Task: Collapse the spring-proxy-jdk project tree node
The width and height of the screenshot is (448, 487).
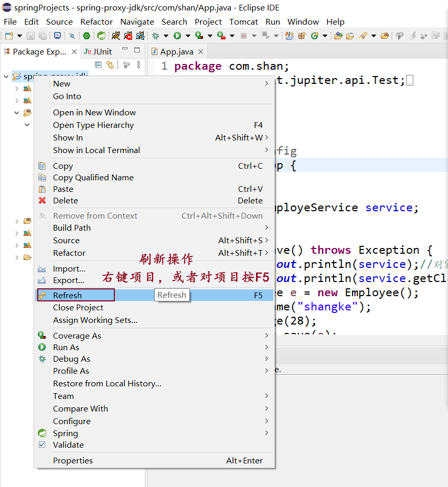Action: point(6,77)
